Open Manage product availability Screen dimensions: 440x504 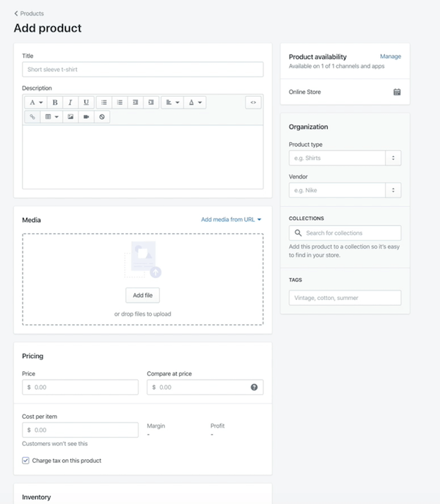coord(391,56)
